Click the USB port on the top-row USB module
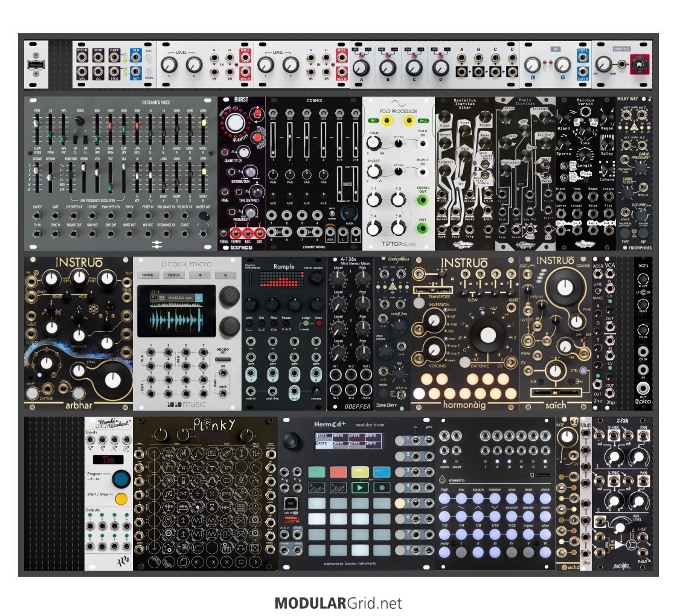Image resolution: width=677 pixels, height=616 pixels. pyautogui.click(x=35, y=65)
